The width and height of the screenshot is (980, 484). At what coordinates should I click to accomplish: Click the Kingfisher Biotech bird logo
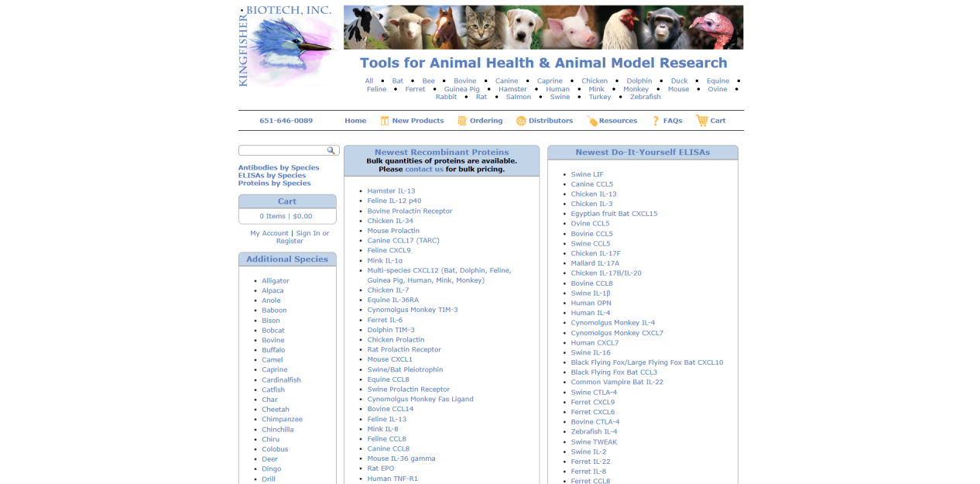point(286,46)
